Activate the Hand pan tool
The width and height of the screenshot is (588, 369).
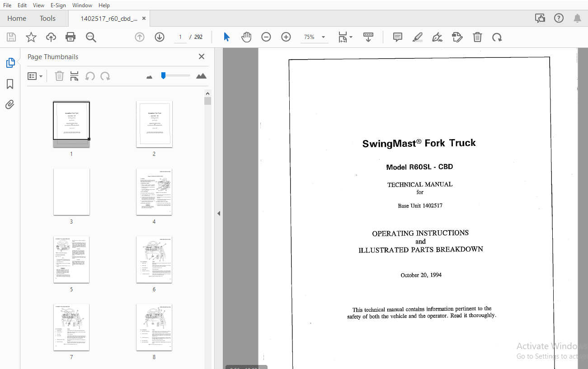[246, 37]
